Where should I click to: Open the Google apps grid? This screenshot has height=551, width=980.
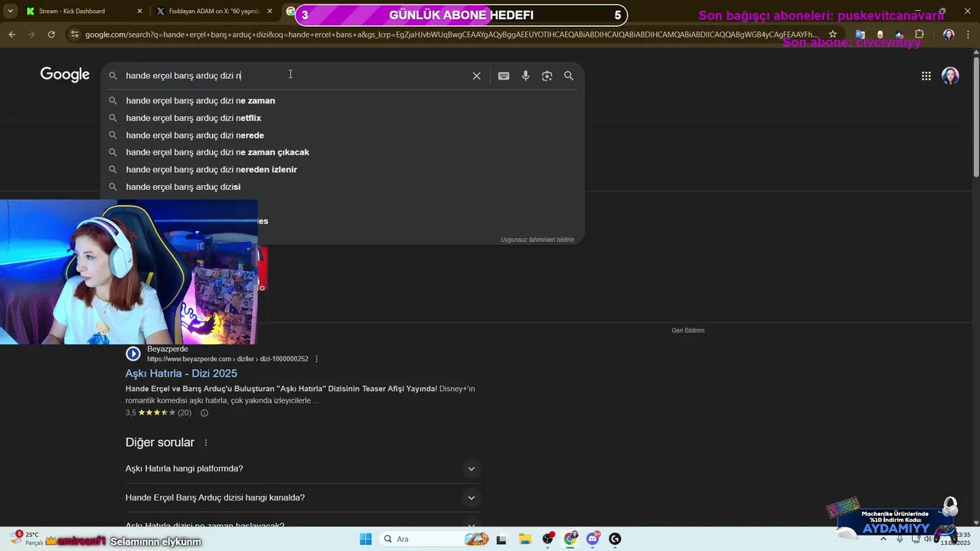tap(926, 76)
